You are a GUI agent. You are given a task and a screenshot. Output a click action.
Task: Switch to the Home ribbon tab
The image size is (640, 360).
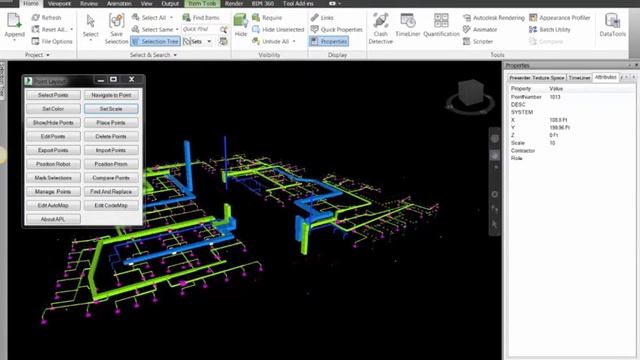click(x=31, y=4)
